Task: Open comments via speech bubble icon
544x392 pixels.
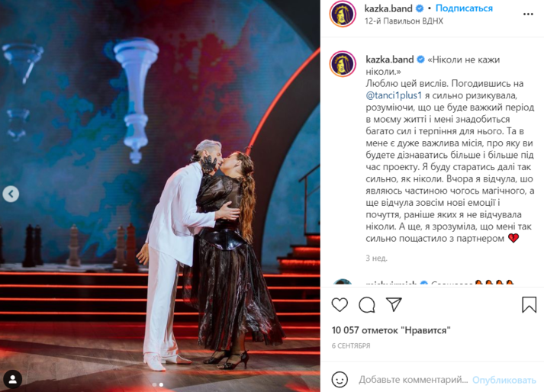Action: 367,305
